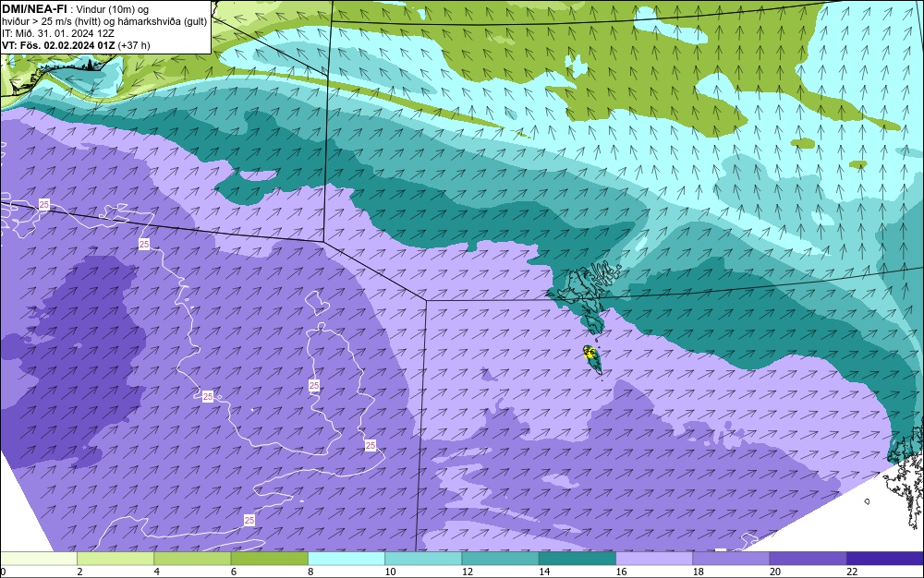Screen dimensions: 924x578
Task: Click the valid time "VT: Fös. 02.02.2024 01Z"
Action: tap(58, 45)
